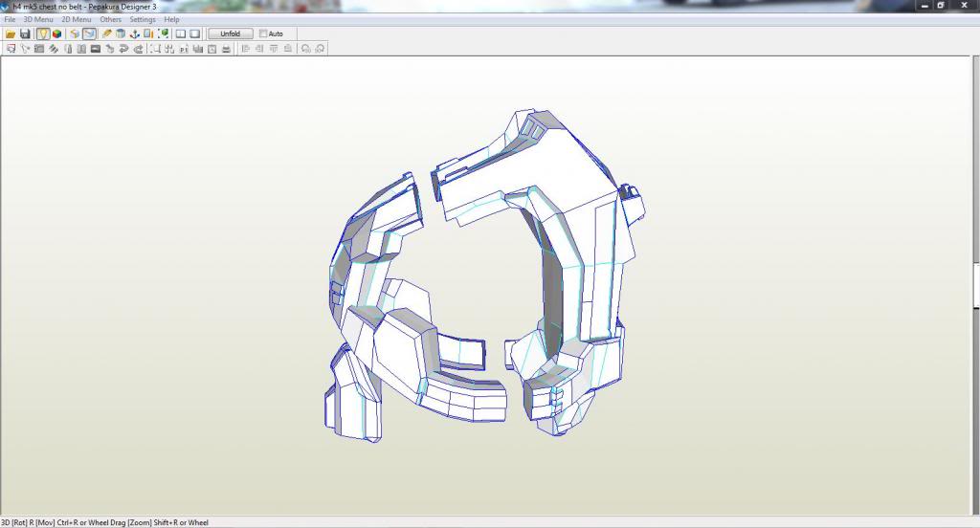Screen dimensions: 980x528
Task: Click the Unfold button
Action: coord(231,33)
